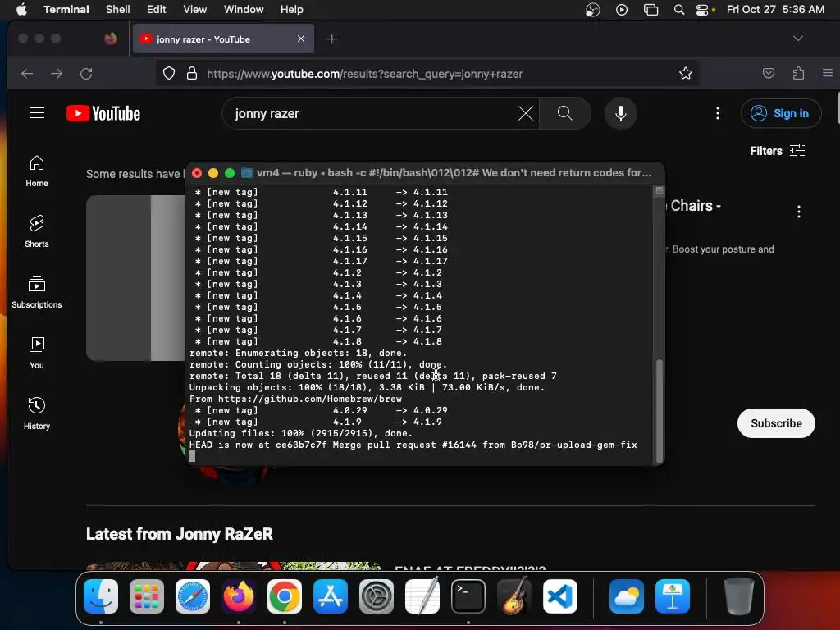Open Finder from the Dock
840x630 pixels.
pos(101,596)
